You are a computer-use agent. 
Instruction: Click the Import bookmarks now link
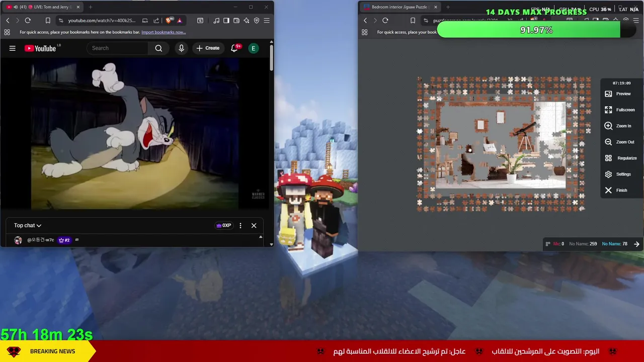pos(164,32)
